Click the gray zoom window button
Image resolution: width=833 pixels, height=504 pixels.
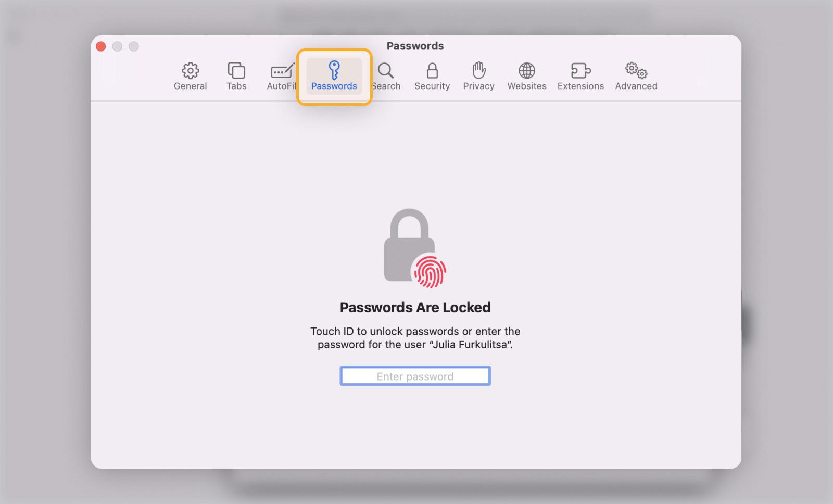[x=134, y=46]
